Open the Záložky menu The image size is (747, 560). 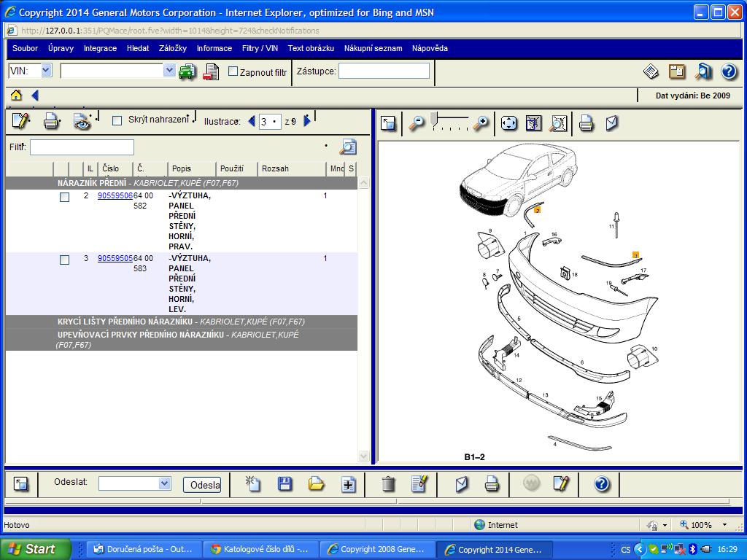coord(172,48)
